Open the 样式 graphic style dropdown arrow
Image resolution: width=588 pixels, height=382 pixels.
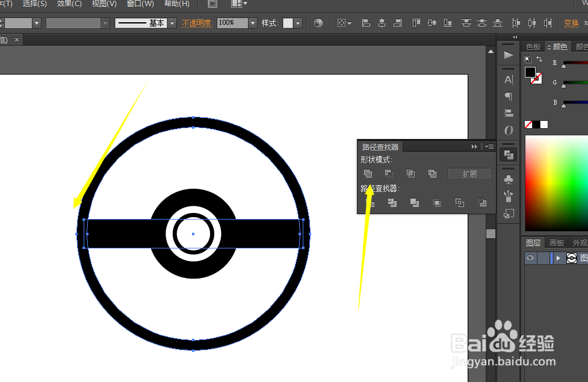pos(298,23)
